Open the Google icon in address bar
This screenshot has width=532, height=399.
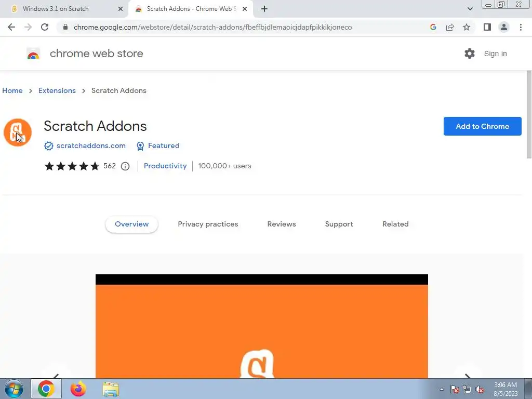click(x=433, y=27)
